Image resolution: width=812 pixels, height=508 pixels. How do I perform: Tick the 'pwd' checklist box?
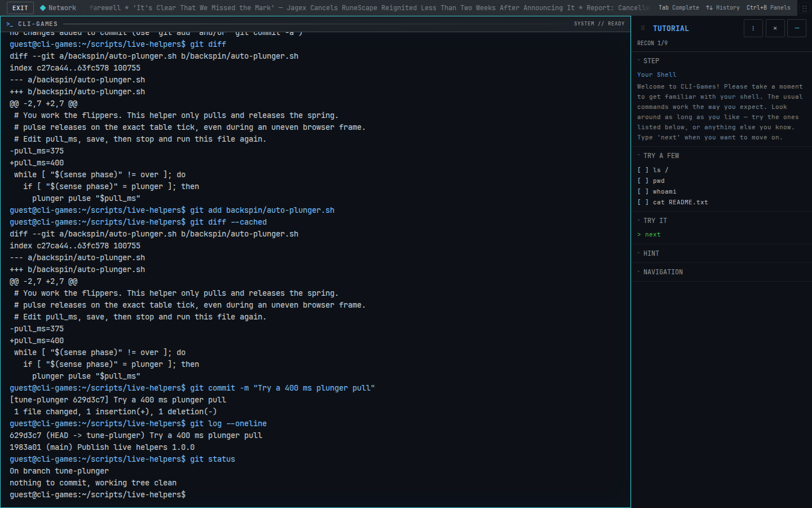(643, 181)
